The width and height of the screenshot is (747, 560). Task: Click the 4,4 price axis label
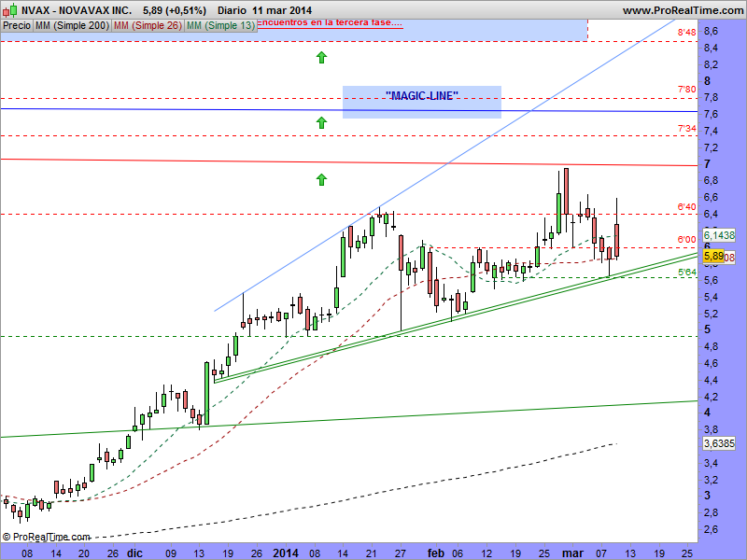pyautogui.click(x=711, y=380)
